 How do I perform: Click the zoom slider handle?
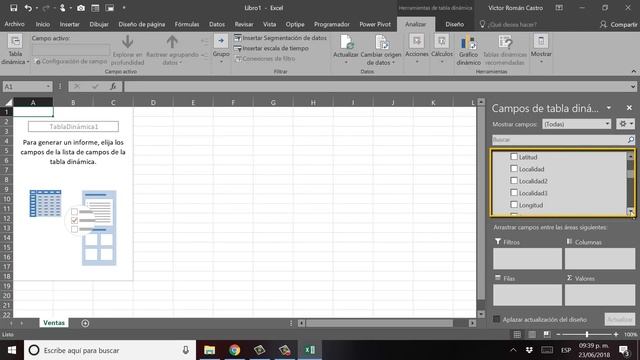[587, 334]
